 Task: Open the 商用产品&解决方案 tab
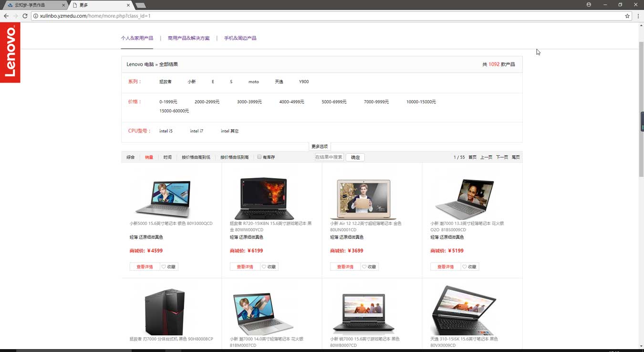188,38
